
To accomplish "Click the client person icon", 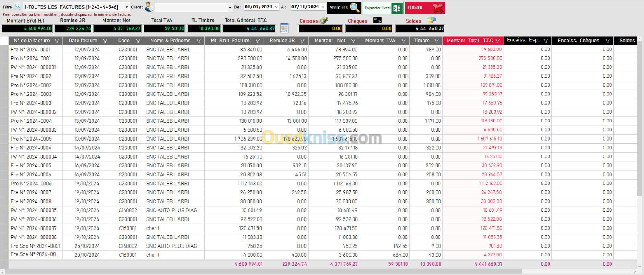I will pyautogui.click(x=149, y=7).
